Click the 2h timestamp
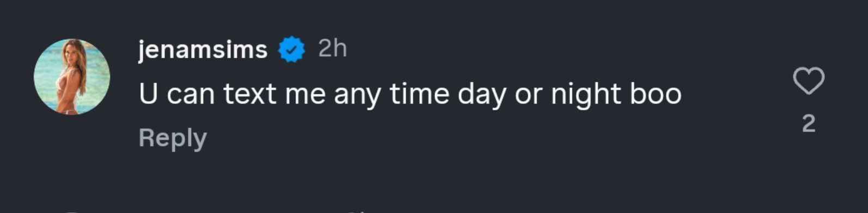 pyautogui.click(x=332, y=48)
